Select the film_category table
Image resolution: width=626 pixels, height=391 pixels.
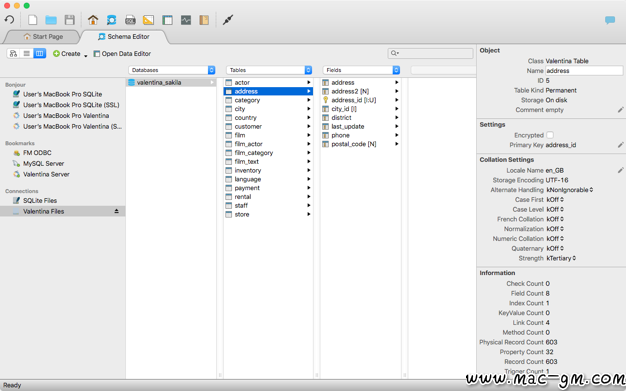tap(268, 153)
